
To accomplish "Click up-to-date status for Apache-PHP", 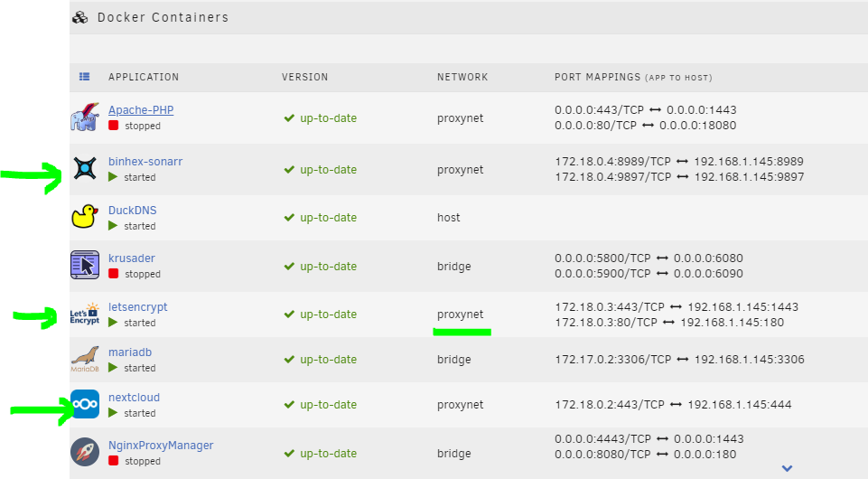I will click(321, 118).
